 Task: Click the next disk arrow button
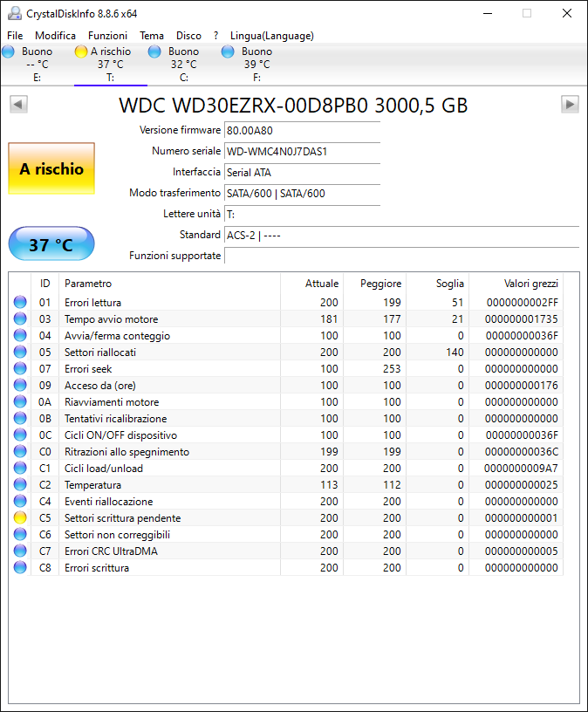[x=570, y=104]
